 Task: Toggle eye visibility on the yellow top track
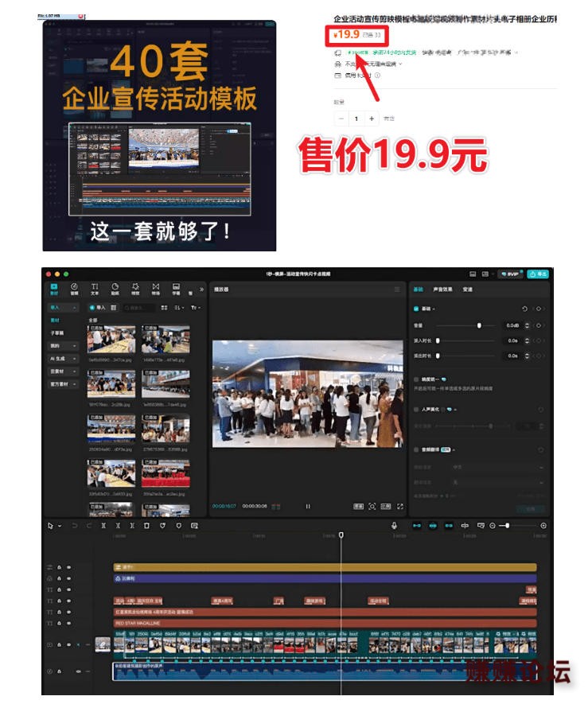pos(68,567)
